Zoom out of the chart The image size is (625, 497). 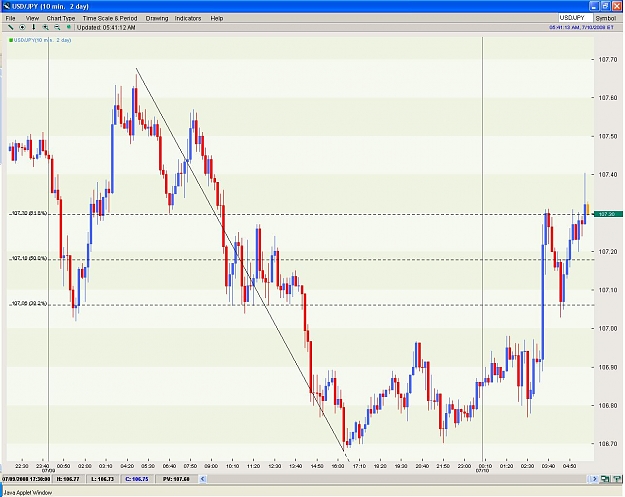coord(57,28)
